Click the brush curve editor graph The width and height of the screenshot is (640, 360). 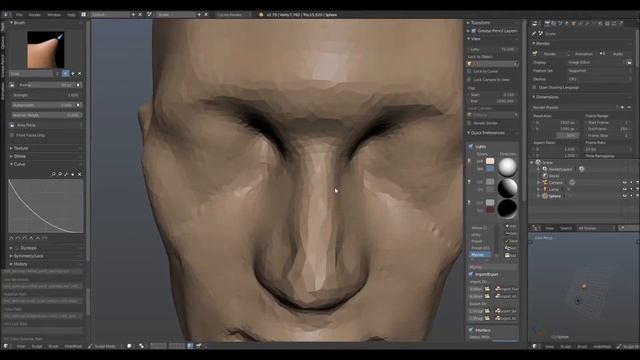pyautogui.click(x=46, y=206)
